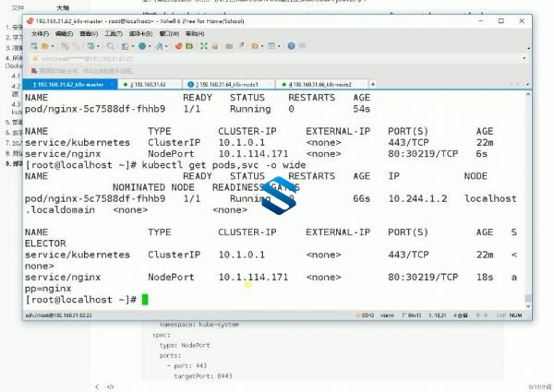Click the Reconnect link icon in toolbar
This screenshot has width=554, height=392.
76,46
